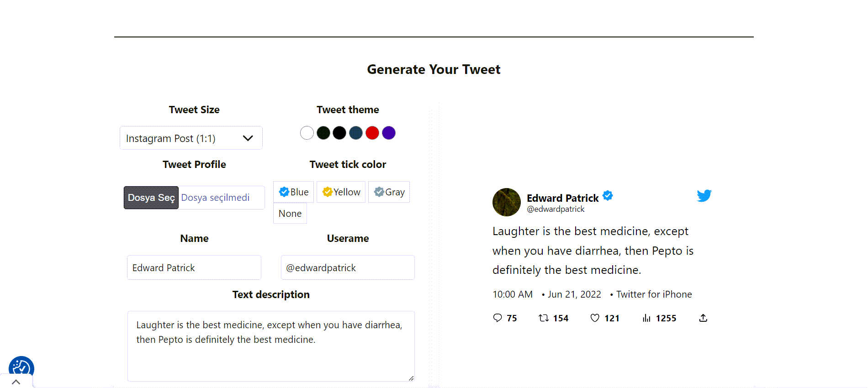Click the Twitter bird logo in the preview
Viewport: 868px width, 388px height.
704,195
